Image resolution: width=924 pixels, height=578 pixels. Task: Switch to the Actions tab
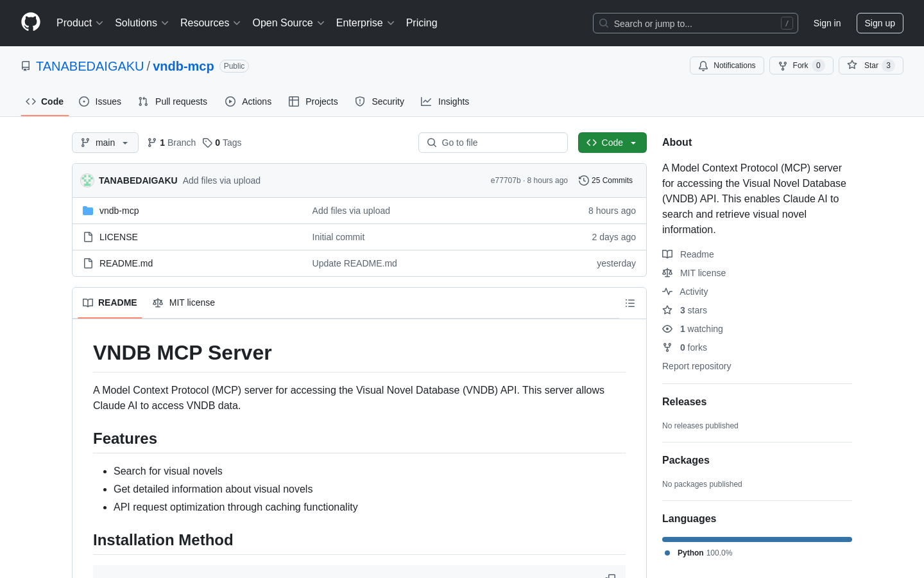click(x=248, y=101)
